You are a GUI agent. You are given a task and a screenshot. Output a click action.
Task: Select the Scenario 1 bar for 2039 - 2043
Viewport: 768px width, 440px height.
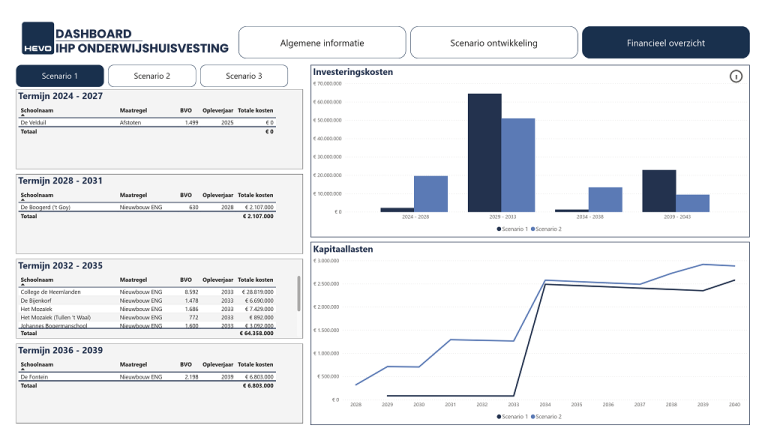pyautogui.click(x=659, y=191)
